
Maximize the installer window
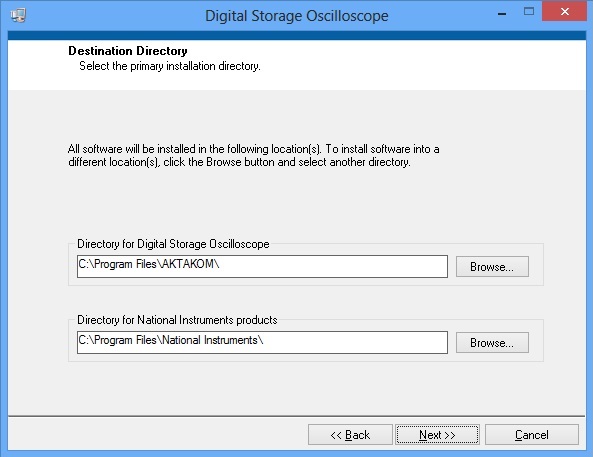[529, 12]
